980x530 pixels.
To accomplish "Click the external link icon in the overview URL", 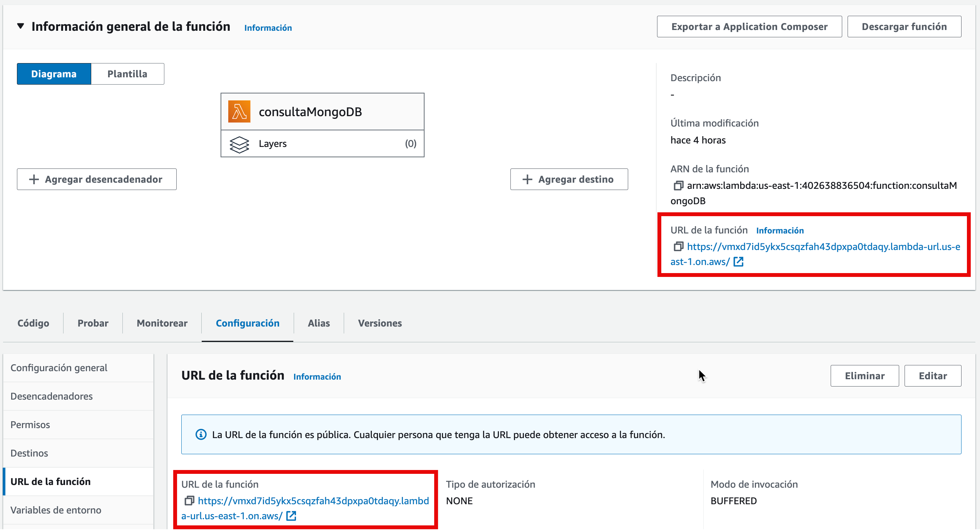I will tap(738, 262).
